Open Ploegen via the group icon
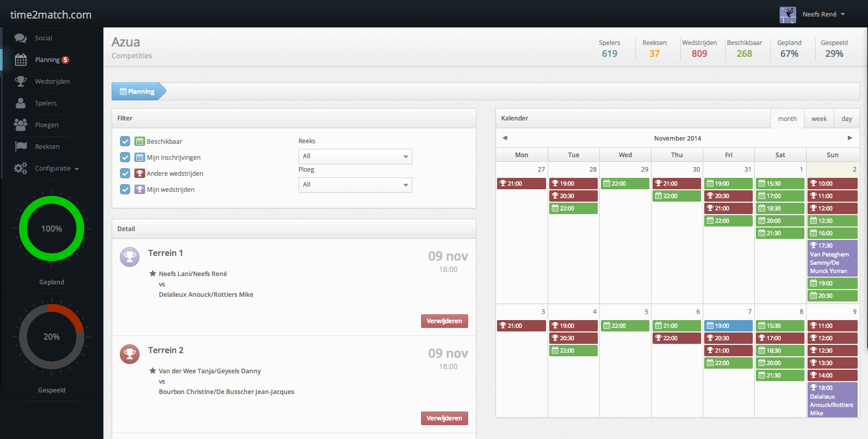The width and height of the screenshot is (868, 439). pyautogui.click(x=21, y=125)
